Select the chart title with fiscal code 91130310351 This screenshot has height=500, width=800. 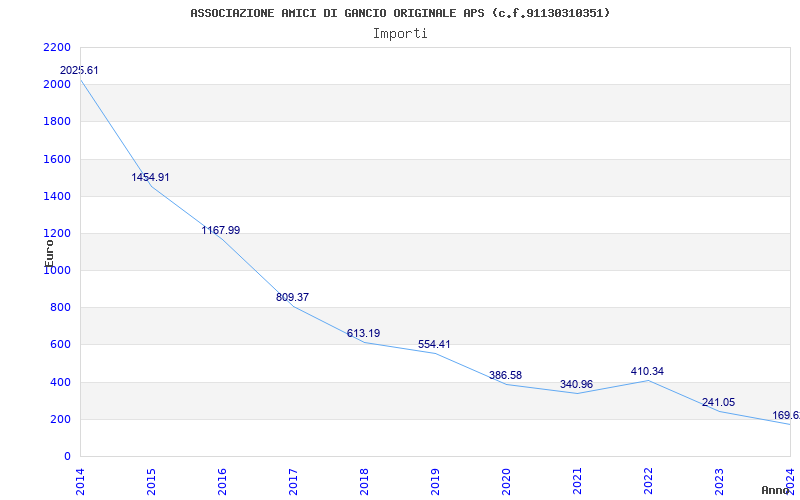(x=400, y=13)
